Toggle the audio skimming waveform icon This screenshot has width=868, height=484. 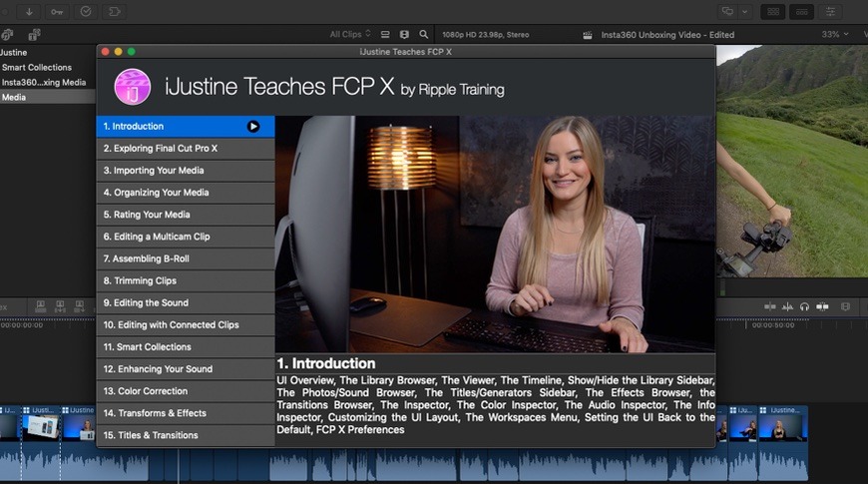(x=787, y=306)
